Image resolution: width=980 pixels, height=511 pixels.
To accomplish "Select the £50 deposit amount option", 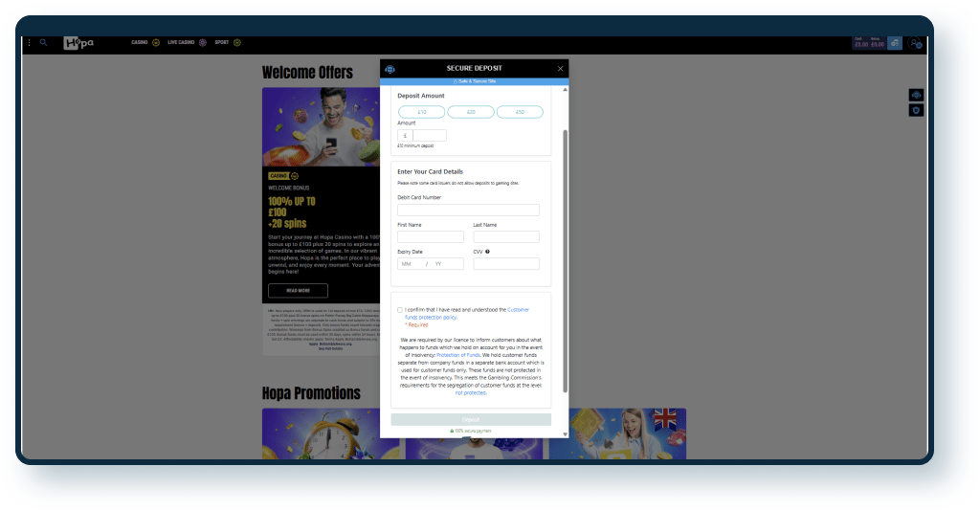I will [x=520, y=112].
